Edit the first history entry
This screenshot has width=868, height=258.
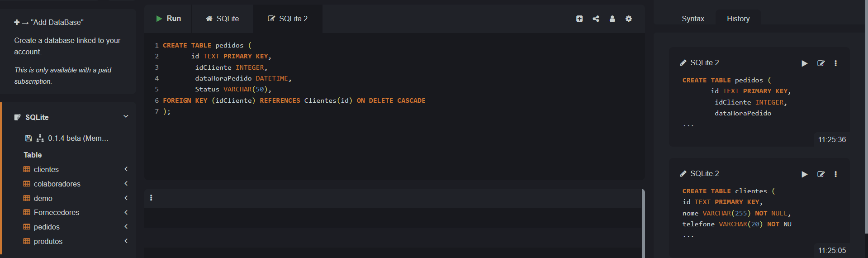[x=821, y=63]
